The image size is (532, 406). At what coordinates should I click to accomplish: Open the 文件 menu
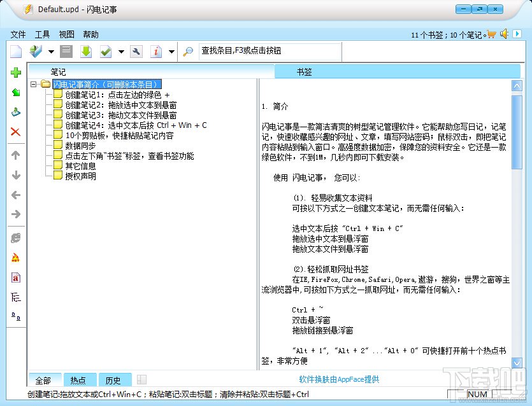tap(18, 34)
